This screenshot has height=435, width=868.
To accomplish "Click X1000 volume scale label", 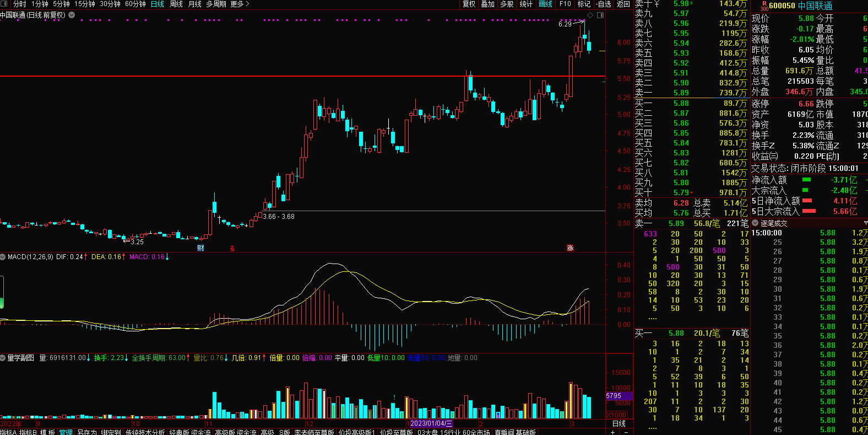I will (617, 415).
